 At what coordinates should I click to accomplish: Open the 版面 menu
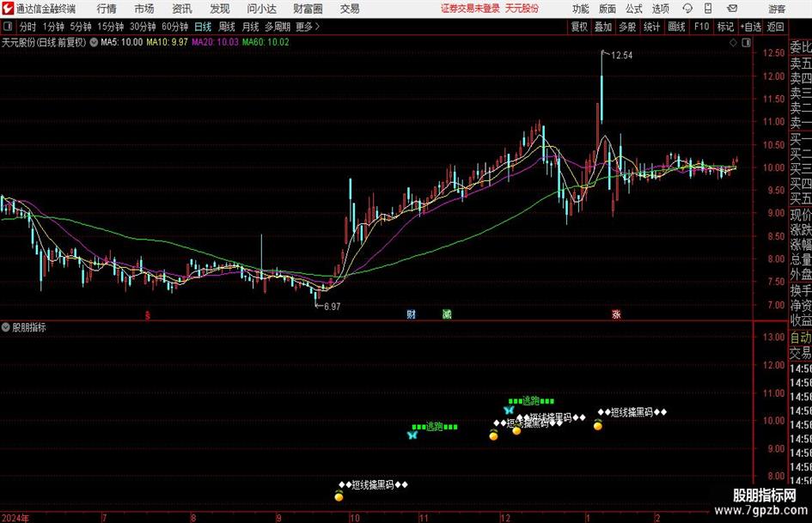click(x=607, y=9)
